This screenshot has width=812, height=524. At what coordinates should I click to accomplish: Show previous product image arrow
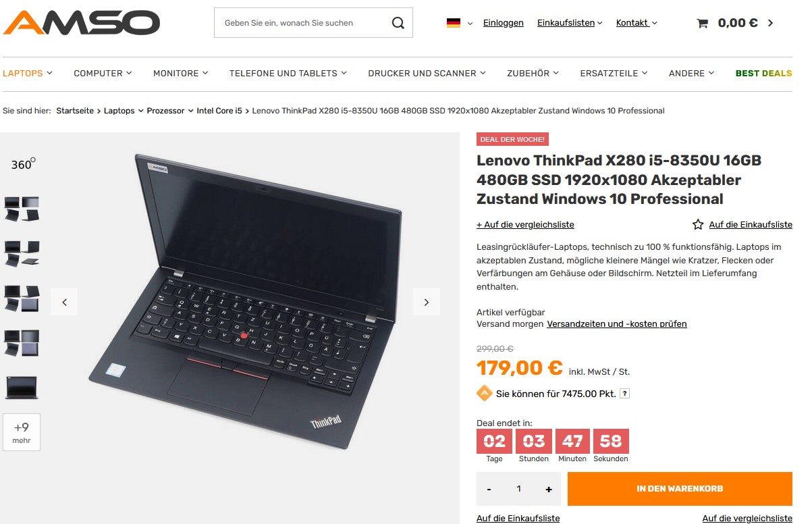pos(64,302)
